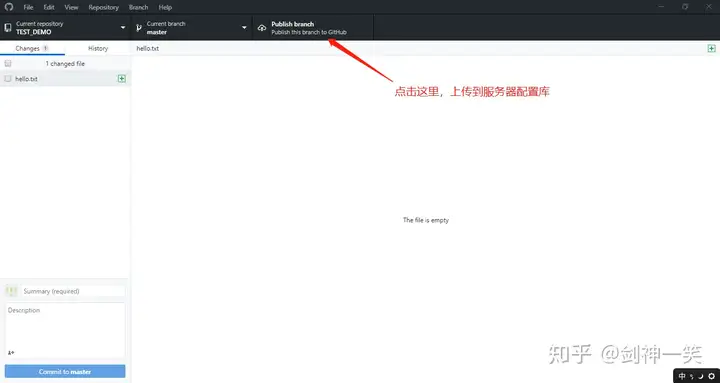Click the Chinese input method indicator

682,376
